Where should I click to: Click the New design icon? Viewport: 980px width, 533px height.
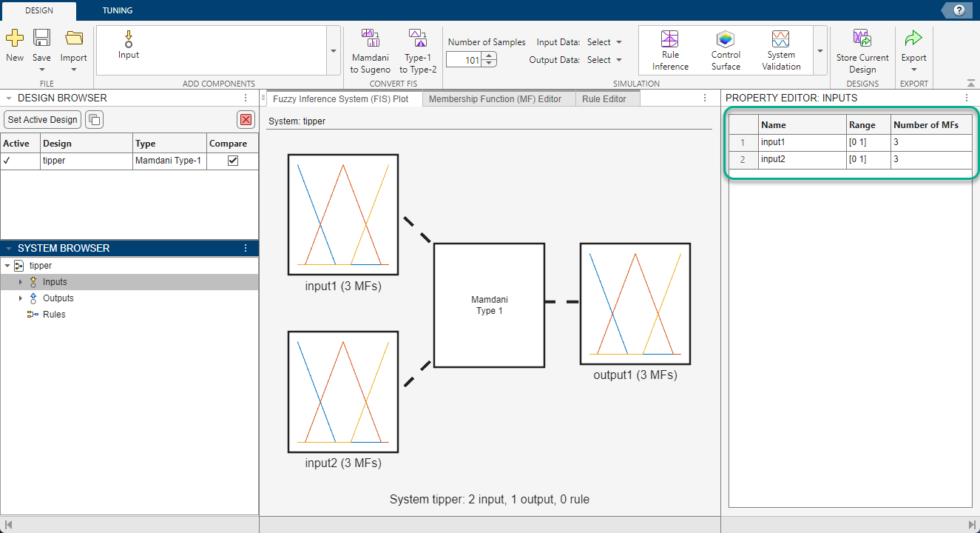(15, 39)
